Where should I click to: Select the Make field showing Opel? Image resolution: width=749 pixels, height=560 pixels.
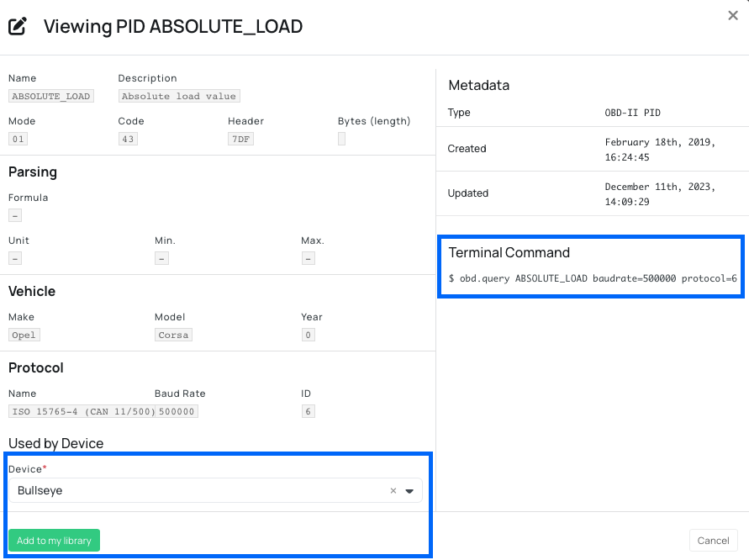tap(24, 335)
